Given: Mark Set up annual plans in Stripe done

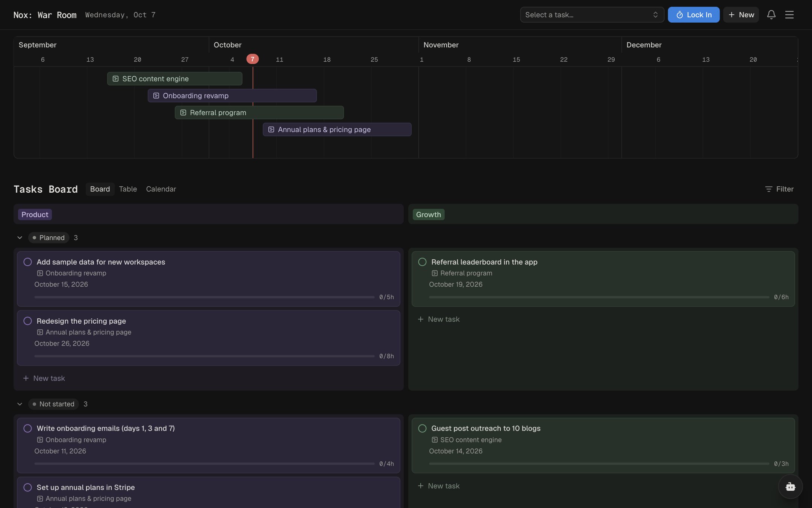Looking at the screenshot, I should (27, 487).
